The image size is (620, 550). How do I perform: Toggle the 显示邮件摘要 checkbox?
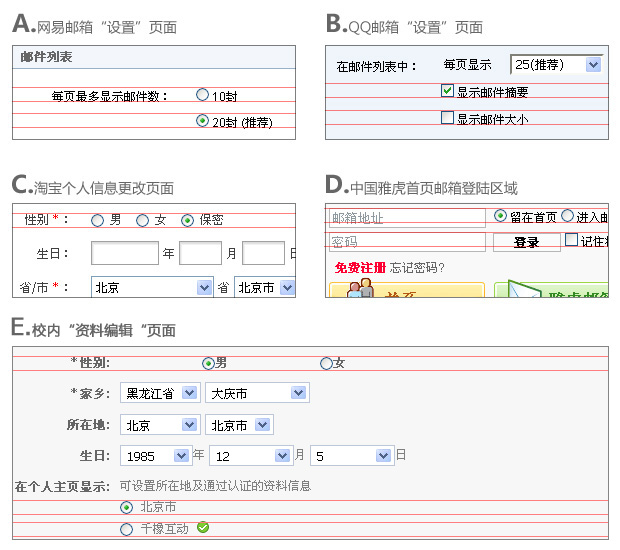448,91
